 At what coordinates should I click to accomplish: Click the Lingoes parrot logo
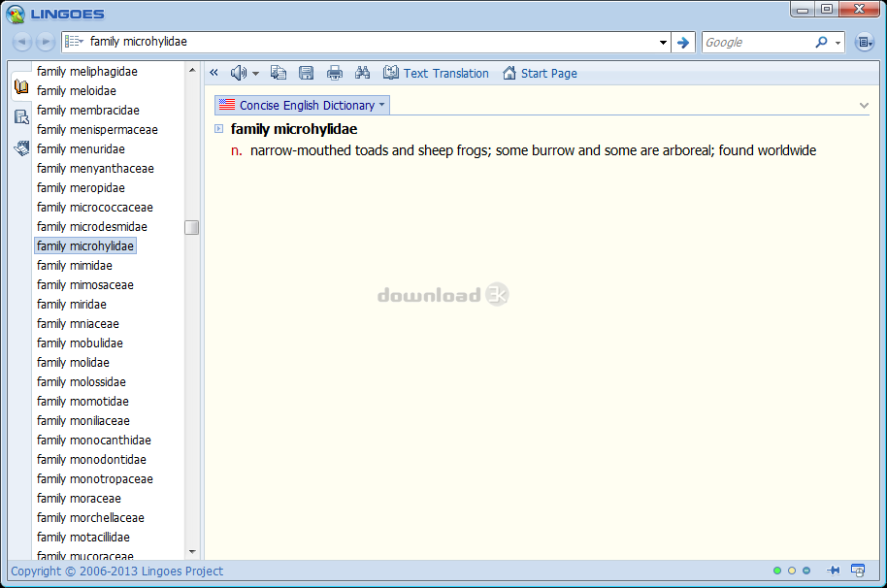[x=16, y=14]
